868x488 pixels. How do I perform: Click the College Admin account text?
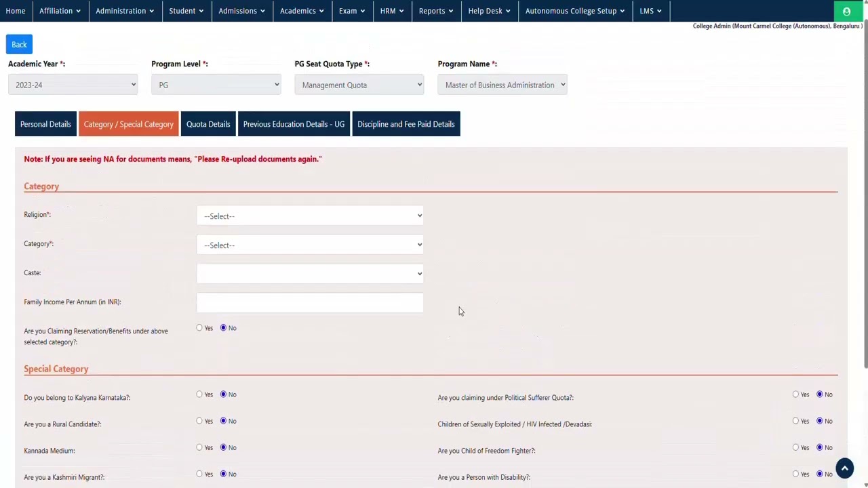777,26
